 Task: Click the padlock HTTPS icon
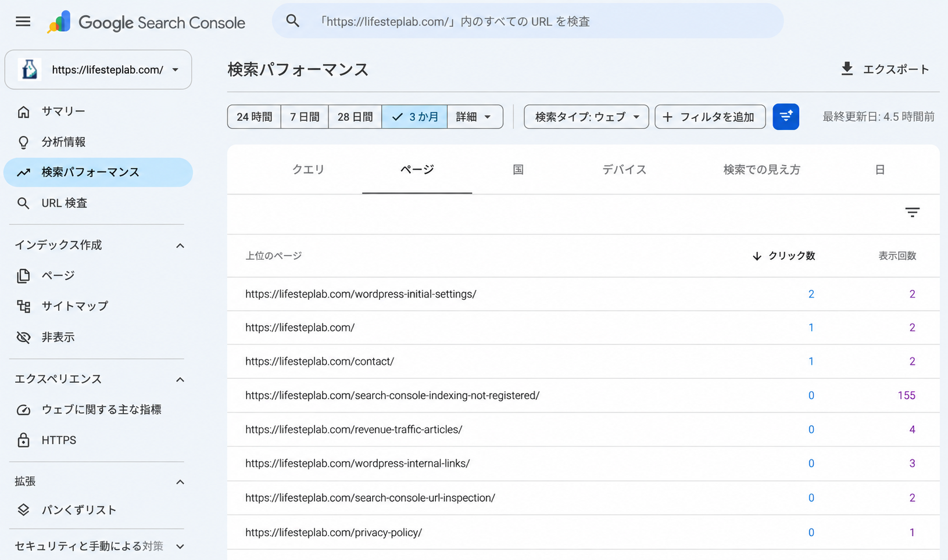[x=23, y=440]
